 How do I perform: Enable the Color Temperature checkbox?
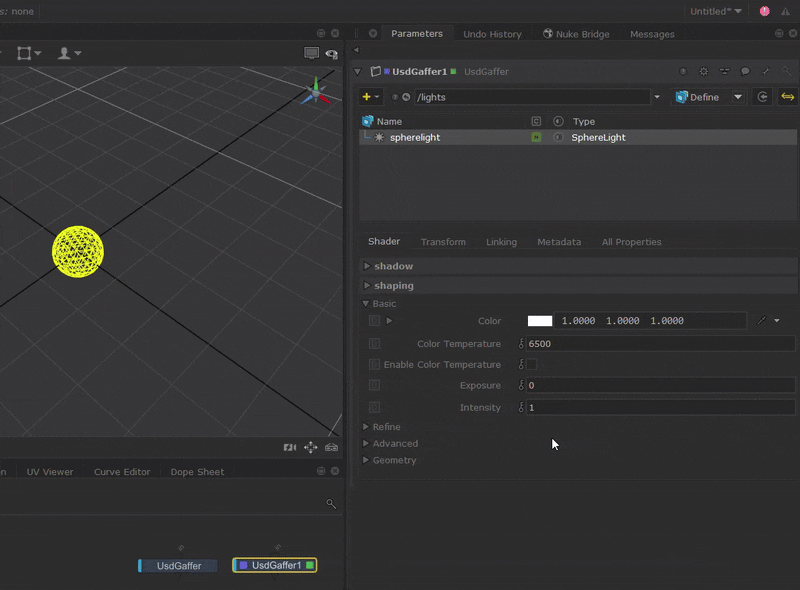point(532,365)
